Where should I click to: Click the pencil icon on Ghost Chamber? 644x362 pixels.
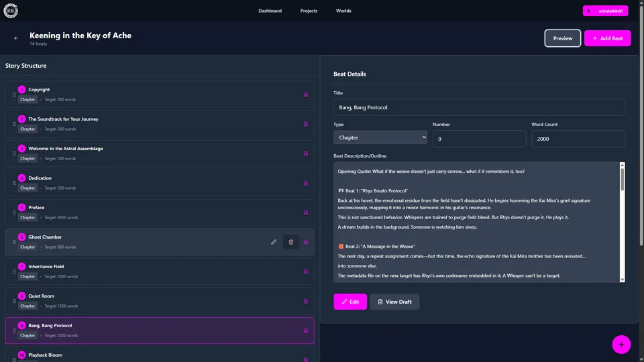coord(274,242)
